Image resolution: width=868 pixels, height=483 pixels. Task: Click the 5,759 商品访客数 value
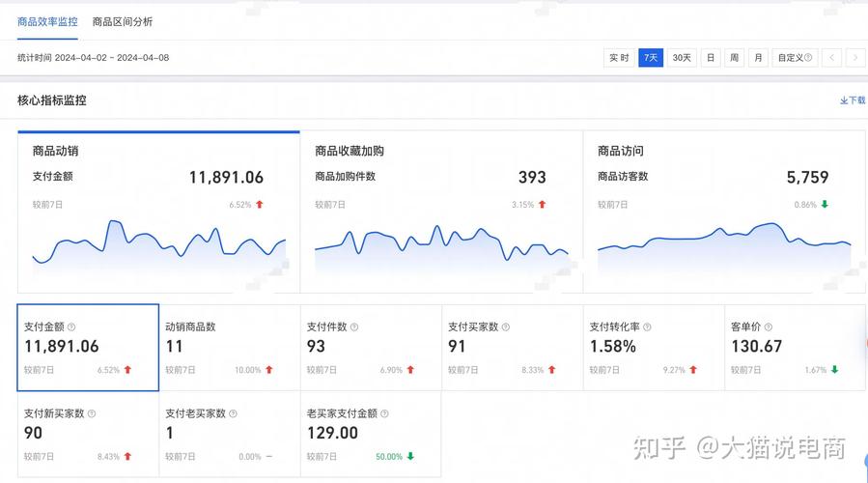coord(808,177)
